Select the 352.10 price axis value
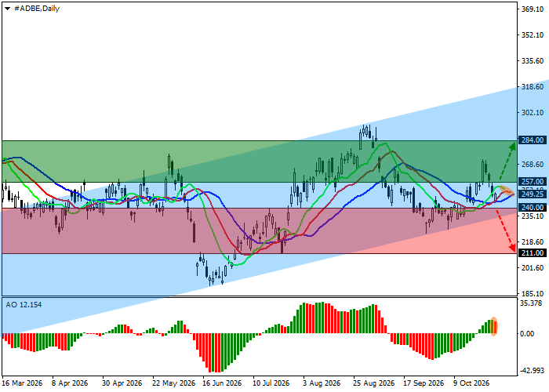Screen dimensions: 549x392 point(533,35)
